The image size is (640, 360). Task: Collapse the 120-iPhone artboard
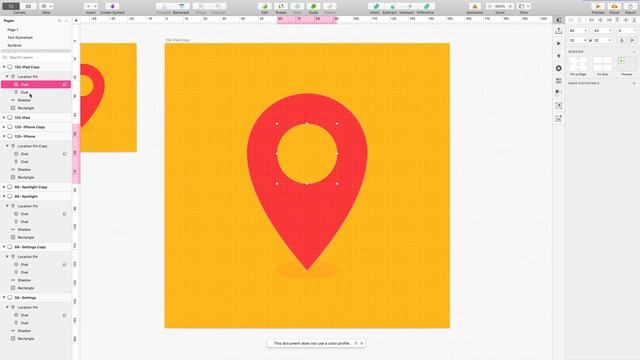pos(4,136)
